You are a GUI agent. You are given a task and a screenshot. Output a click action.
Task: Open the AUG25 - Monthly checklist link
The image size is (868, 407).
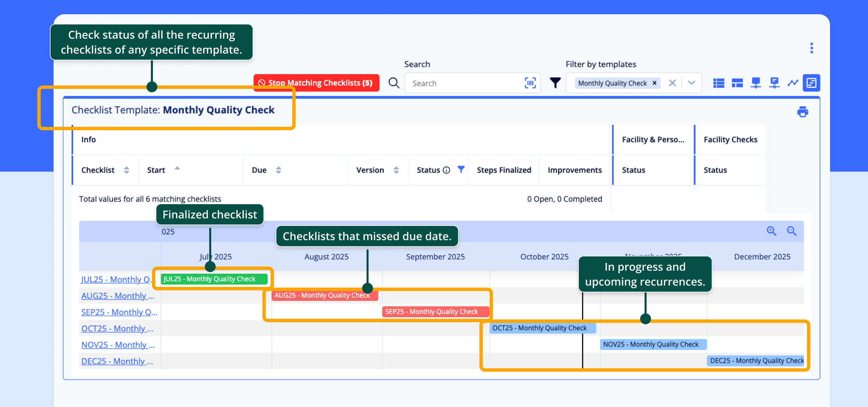pos(118,295)
